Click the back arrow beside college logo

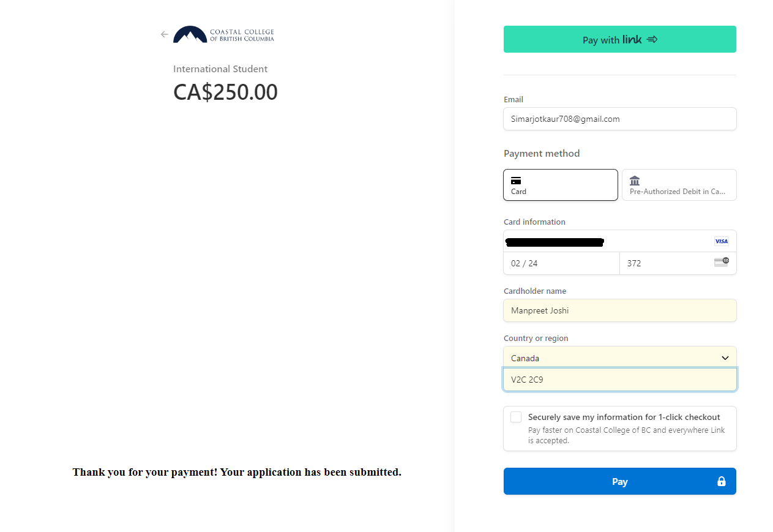click(x=164, y=34)
